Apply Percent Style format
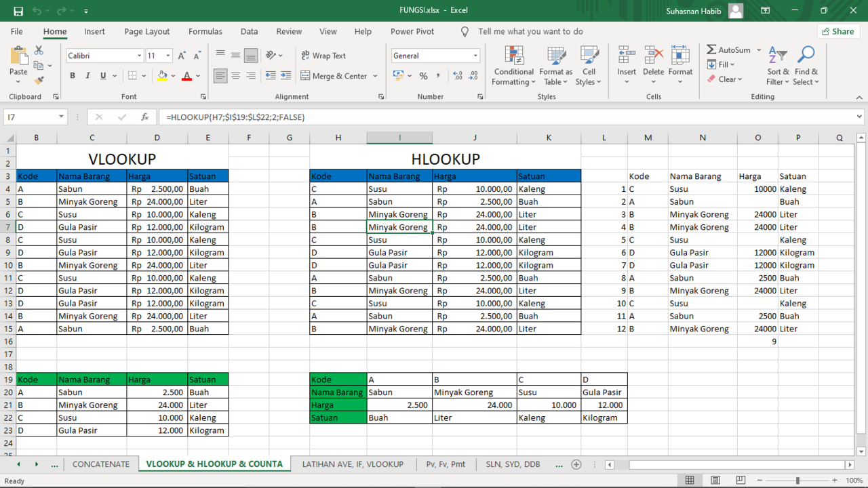 click(x=423, y=76)
